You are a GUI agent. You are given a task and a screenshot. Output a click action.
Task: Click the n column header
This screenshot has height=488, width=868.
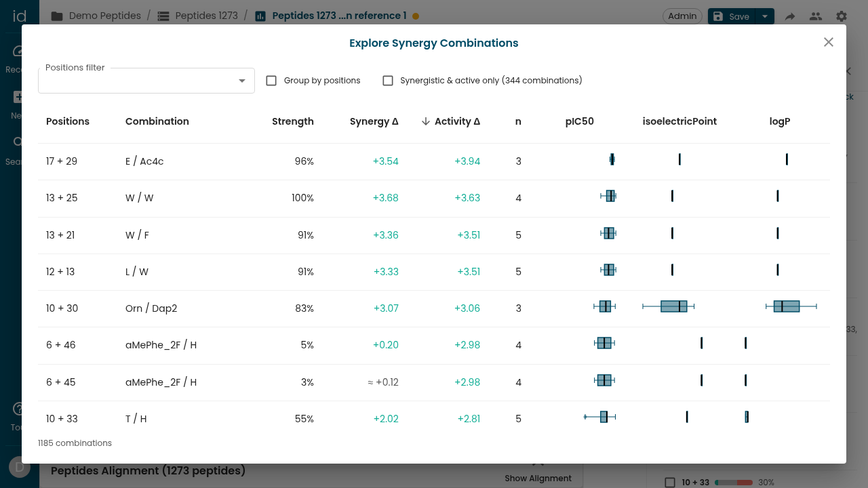[519, 121]
